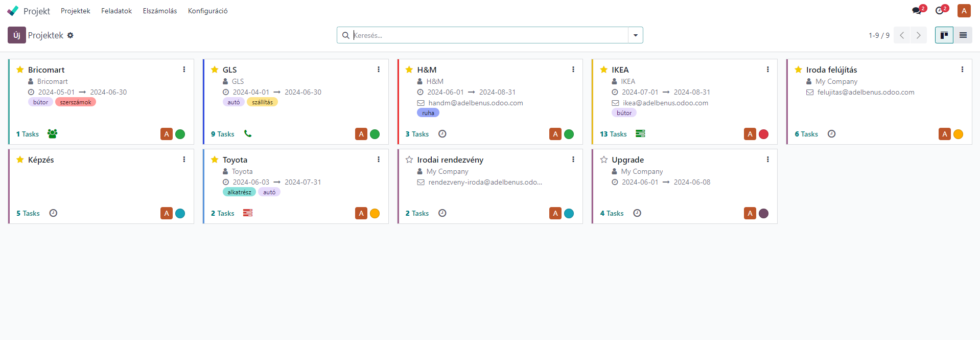The image size is (980, 340).
Task: Unfavorite the Bricomart project star
Action: [x=20, y=70]
